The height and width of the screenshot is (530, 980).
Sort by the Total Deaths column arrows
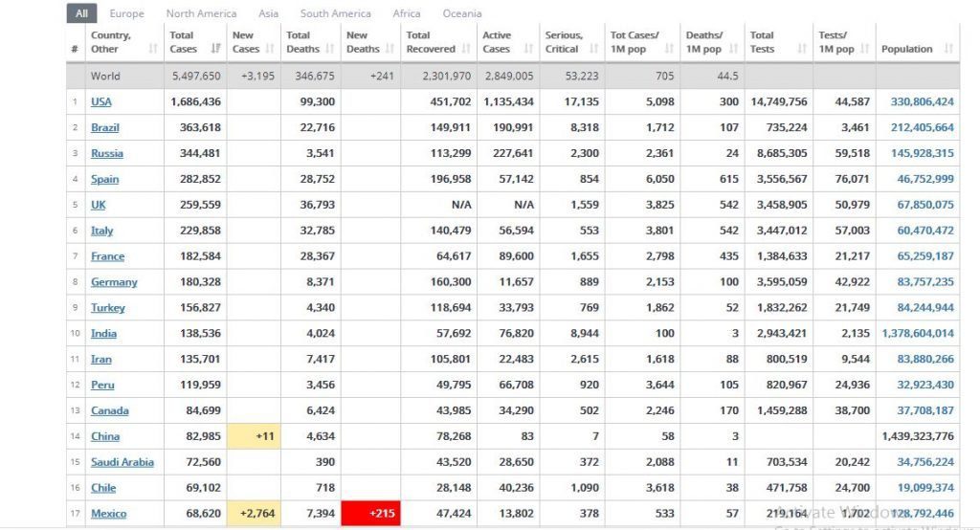pos(330,49)
